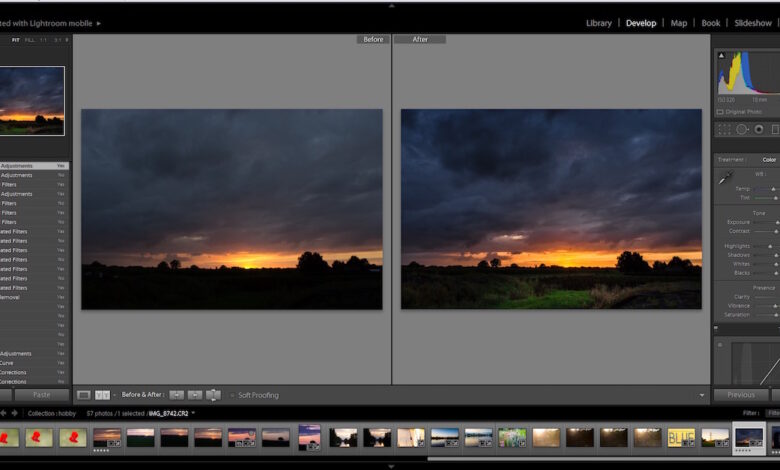
Task: Swap Before and After settings icon
Action: 213,395
